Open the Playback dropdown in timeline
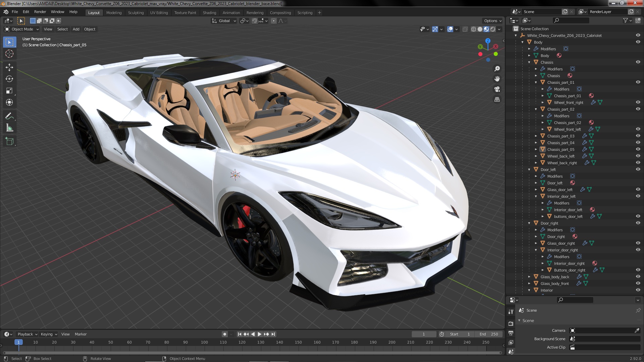The image size is (644, 362). [27, 334]
